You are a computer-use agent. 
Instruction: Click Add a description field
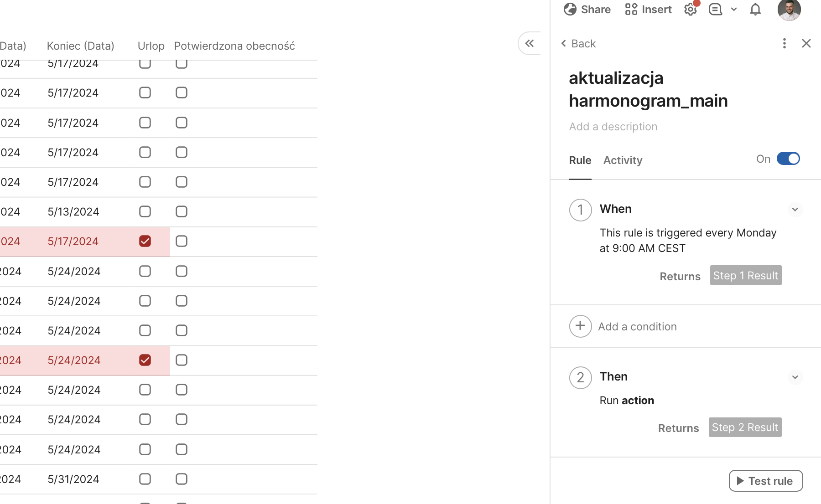613,127
